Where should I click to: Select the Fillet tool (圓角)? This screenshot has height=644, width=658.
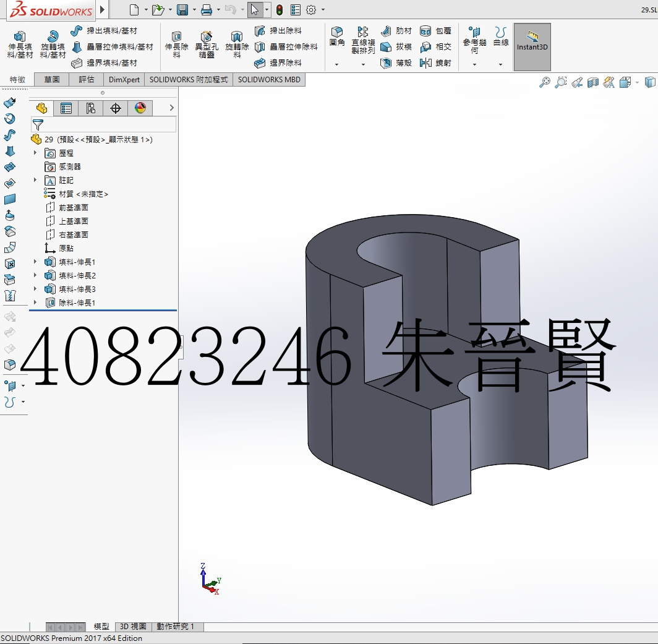pyautogui.click(x=337, y=36)
